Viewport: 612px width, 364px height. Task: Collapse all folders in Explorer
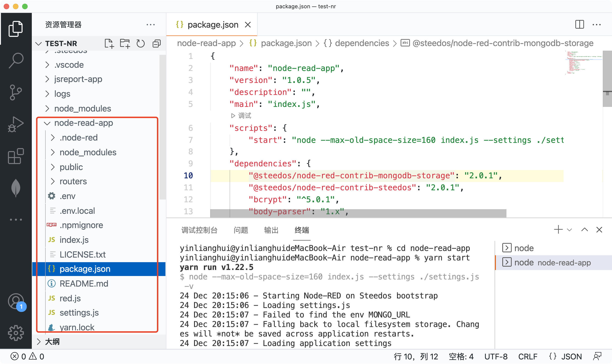click(156, 44)
